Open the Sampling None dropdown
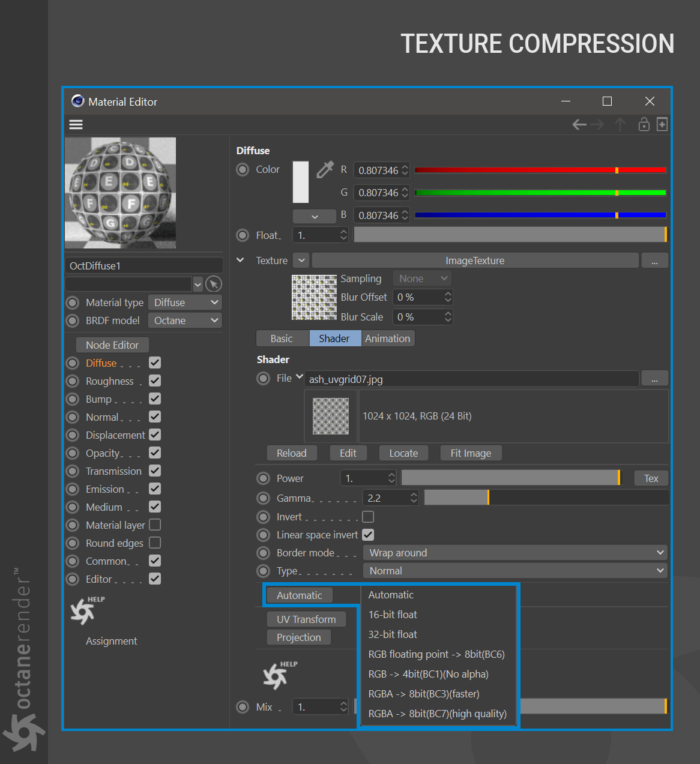The width and height of the screenshot is (700, 764). 422,278
